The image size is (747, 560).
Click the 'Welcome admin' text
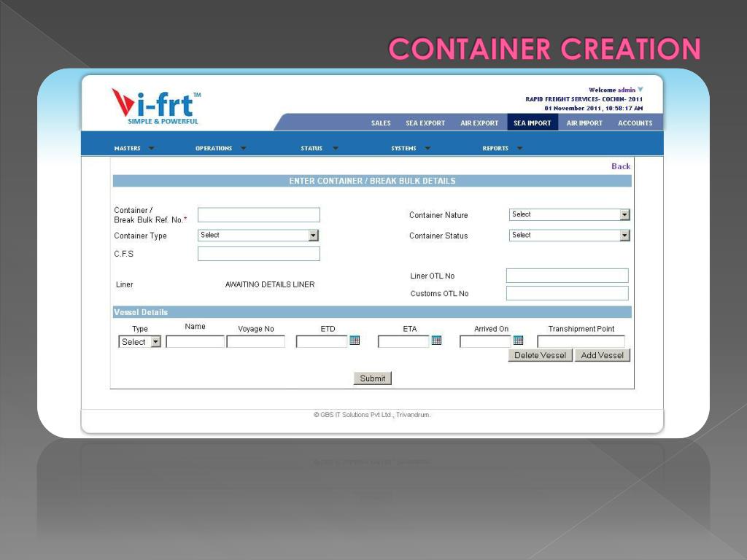click(612, 90)
